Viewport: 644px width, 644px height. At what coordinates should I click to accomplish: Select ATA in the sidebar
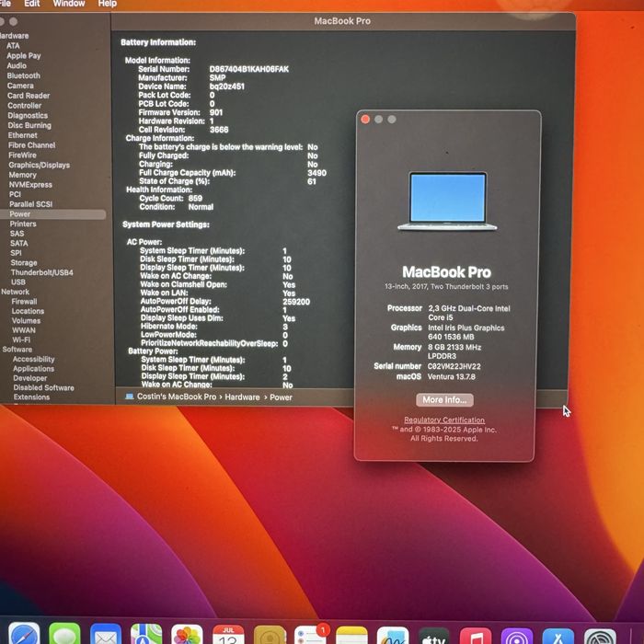(13, 46)
